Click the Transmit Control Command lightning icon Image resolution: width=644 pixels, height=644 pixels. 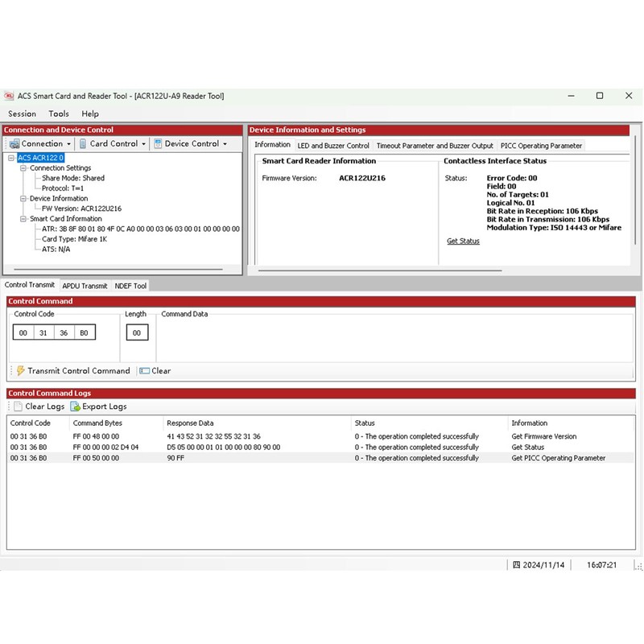click(x=21, y=371)
